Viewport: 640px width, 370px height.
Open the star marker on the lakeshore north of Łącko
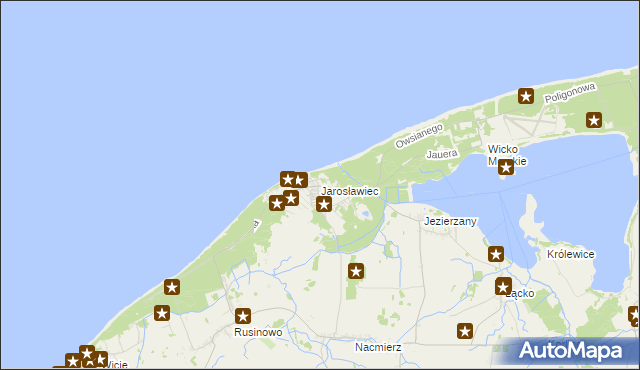click(x=496, y=254)
